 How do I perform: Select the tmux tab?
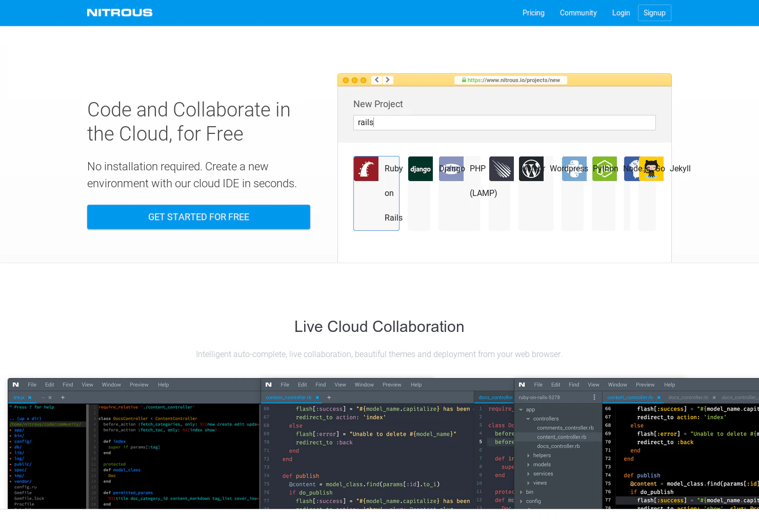tap(19, 398)
